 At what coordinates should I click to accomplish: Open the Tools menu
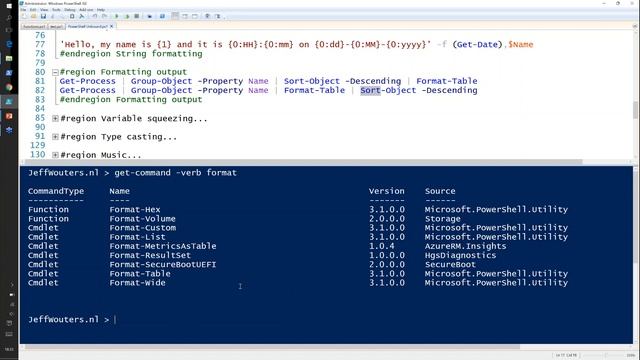pyautogui.click(x=56, y=10)
